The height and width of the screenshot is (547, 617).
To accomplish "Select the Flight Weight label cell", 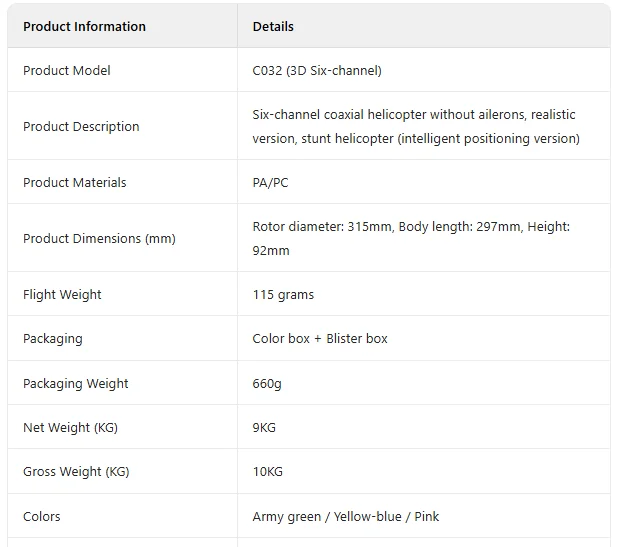I will click(x=62, y=295).
